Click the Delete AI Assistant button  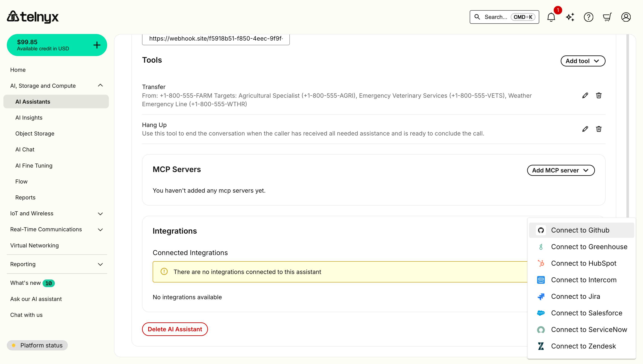[x=175, y=329]
